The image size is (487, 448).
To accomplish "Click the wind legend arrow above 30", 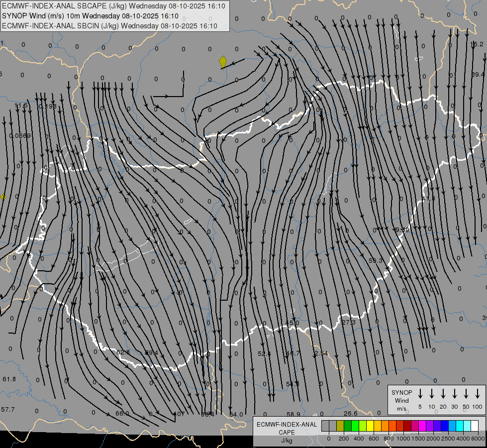I will (454, 394).
